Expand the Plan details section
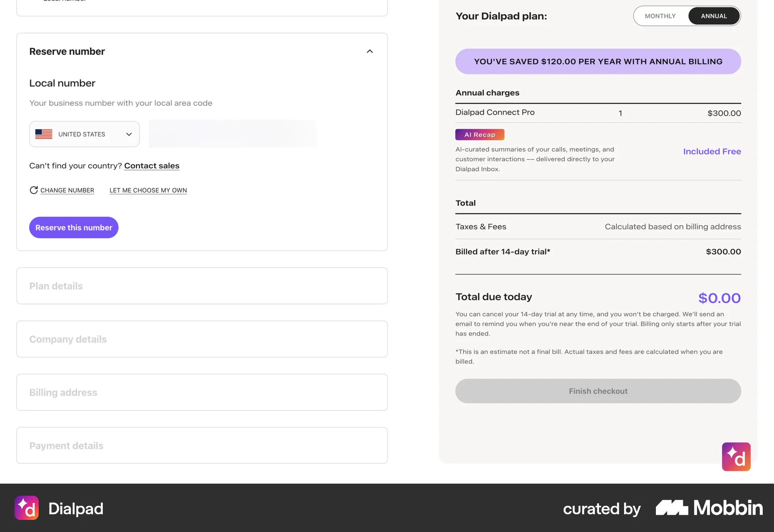 coord(202,286)
